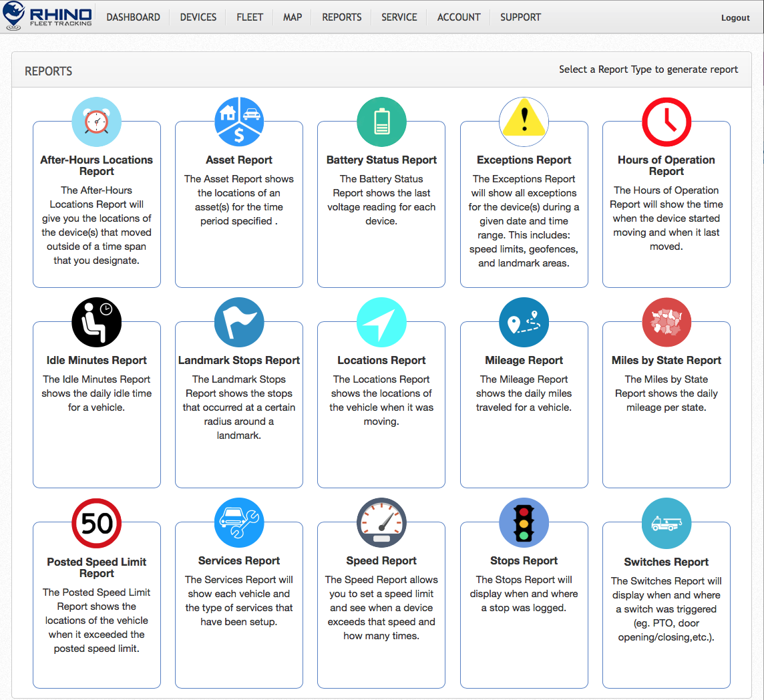Screen dimensions: 764x700
Task: Navigate to the SUPPORT section
Action: pos(520,17)
